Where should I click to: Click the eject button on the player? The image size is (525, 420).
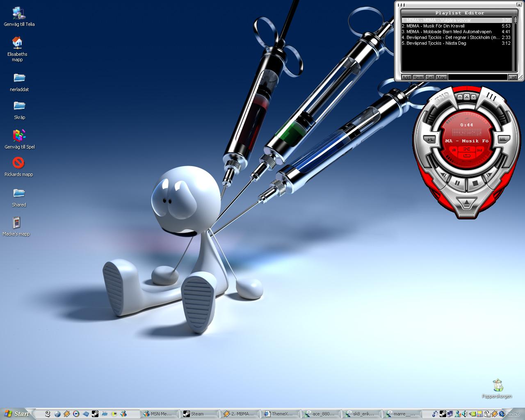point(467,203)
